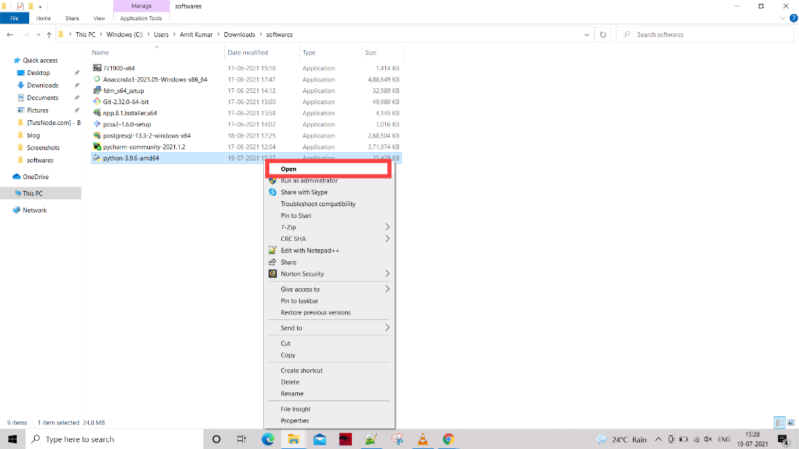Click the Norton Security icon in menu
799x449 pixels.
[x=273, y=274]
